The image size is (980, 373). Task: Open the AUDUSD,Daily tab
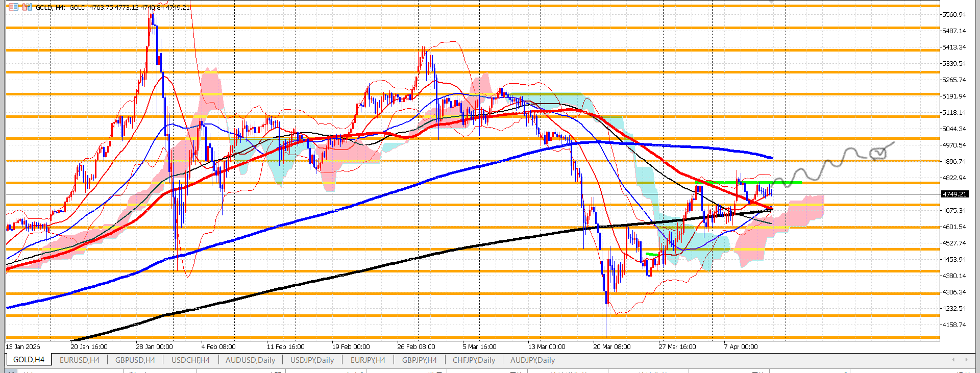250,360
